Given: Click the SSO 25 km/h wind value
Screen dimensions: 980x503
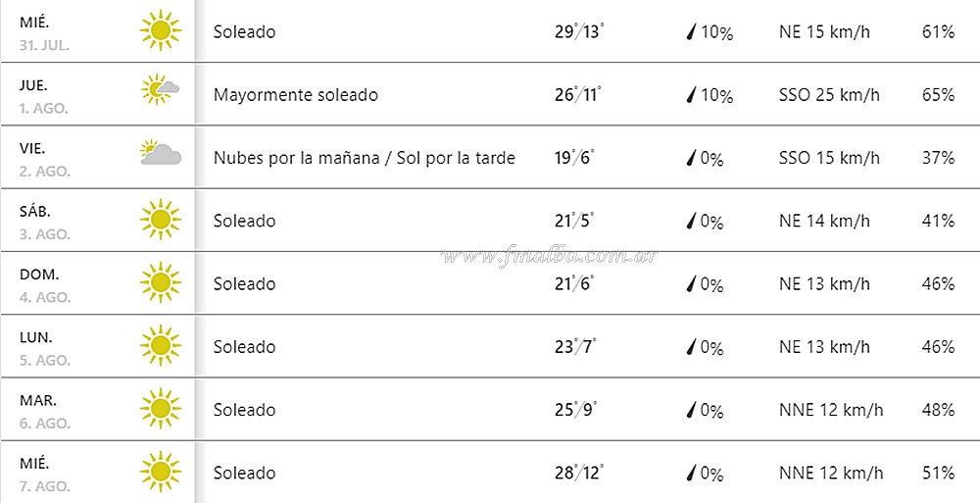Looking at the screenshot, I should [829, 95].
